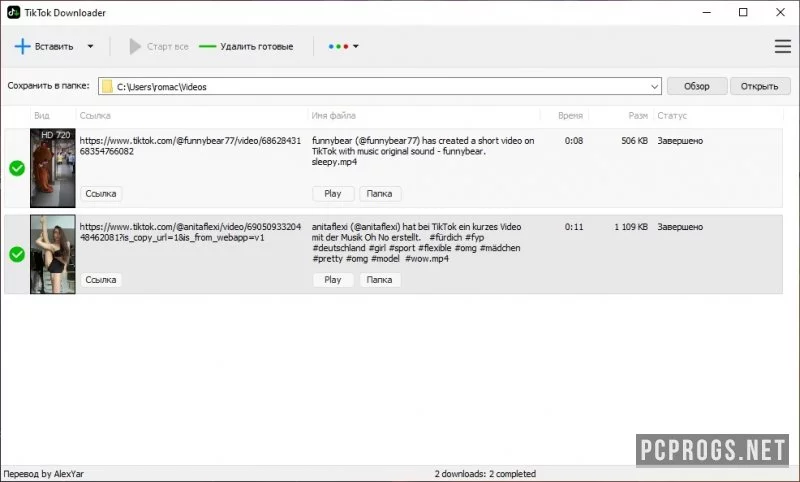800x482 pixels.
Task: Click the 1 109 KB size value
Action: (x=631, y=227)
